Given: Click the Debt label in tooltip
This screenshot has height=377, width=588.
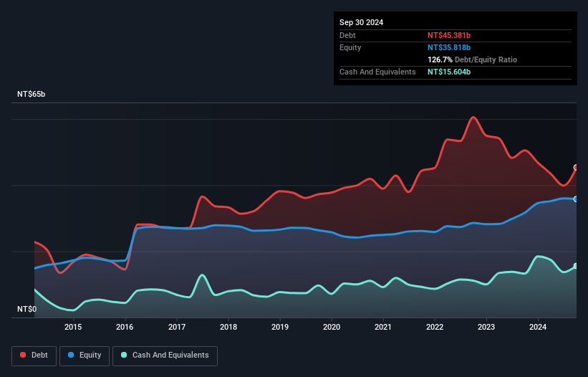Looking at the screenshot, I should [347, 35].
